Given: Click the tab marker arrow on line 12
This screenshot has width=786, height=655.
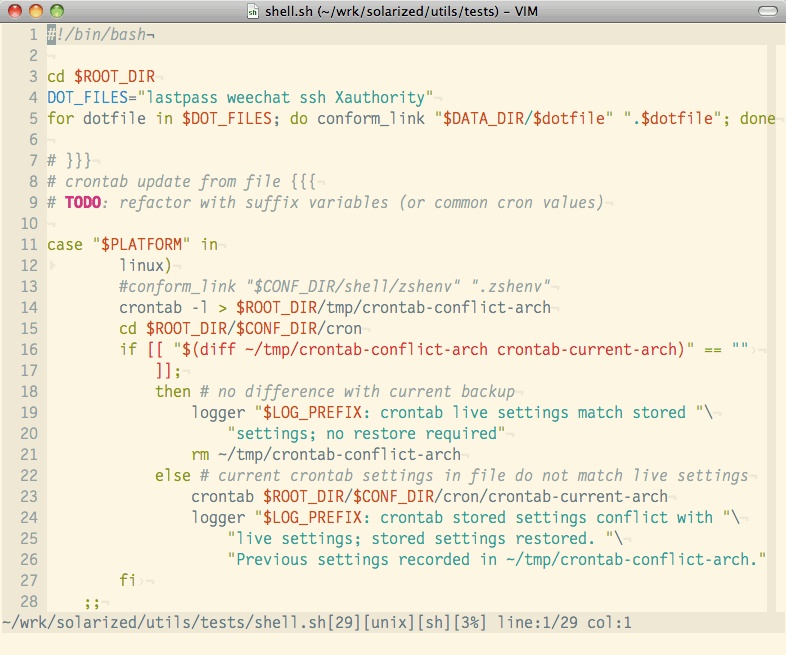Looking at the screenshot, I should tap(53, 266).
